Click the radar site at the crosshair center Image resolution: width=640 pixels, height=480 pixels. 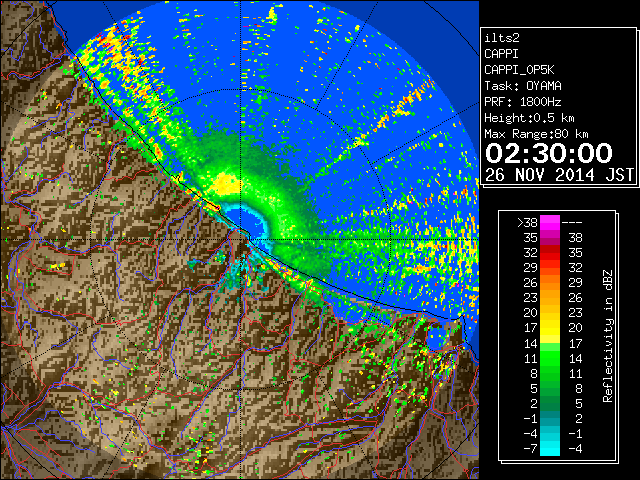[x=241, y=239]
